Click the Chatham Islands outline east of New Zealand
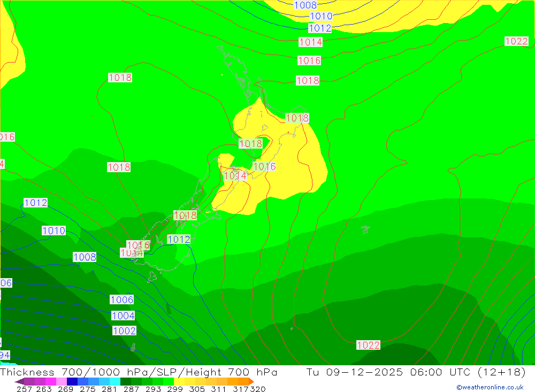535x392 pixels. pyautogui.click(x=365, y=229)
